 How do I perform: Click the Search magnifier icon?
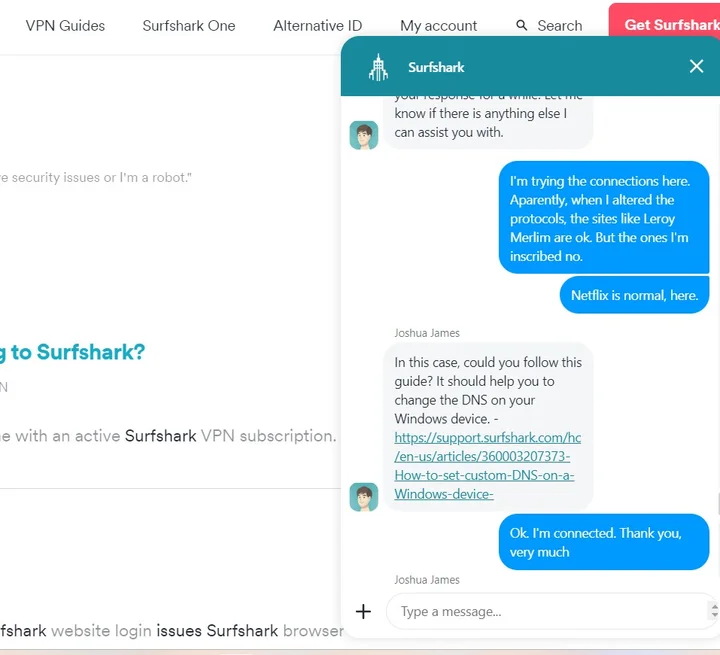pyautogui.click(x=522, y=25)
